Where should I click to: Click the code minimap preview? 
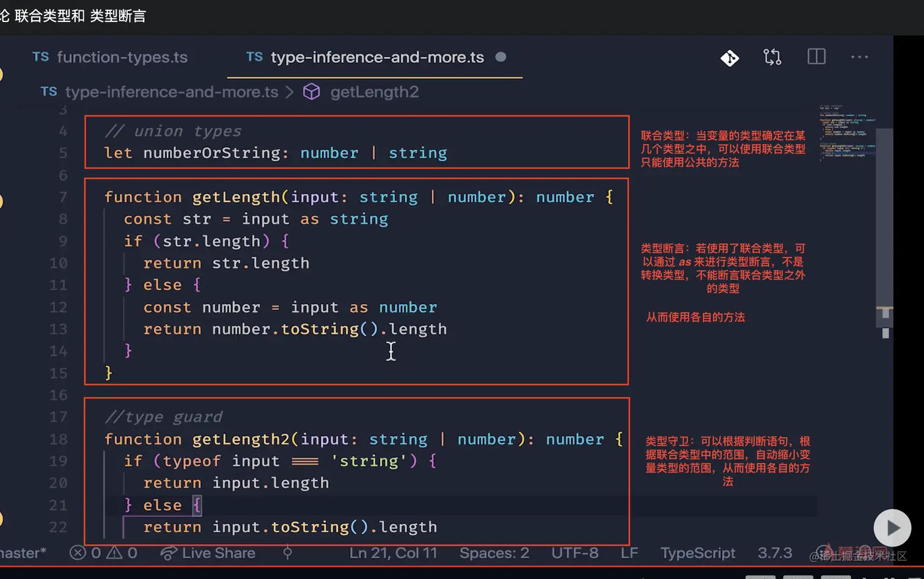[848, 134]
